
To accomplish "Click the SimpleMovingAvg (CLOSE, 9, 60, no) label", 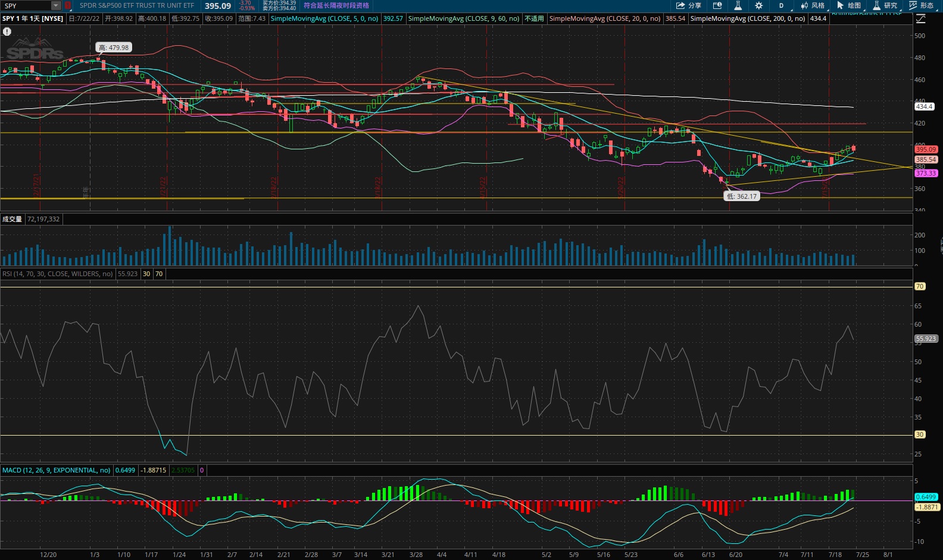I will [464, 18].
